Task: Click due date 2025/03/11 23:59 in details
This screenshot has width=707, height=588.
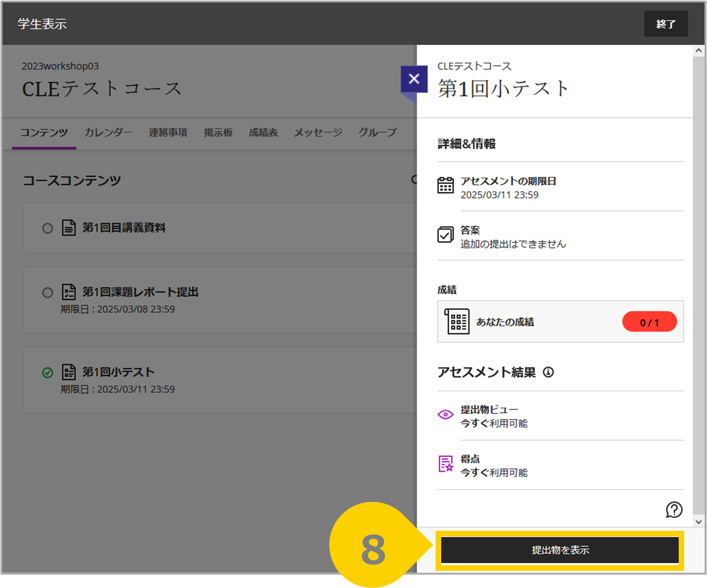Action: point(499,194)
